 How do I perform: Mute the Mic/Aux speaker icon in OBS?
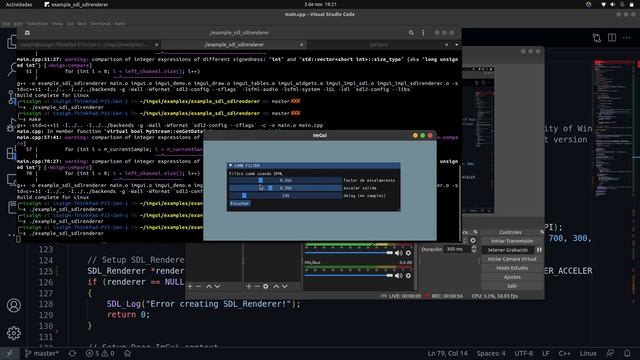point(398,276)
